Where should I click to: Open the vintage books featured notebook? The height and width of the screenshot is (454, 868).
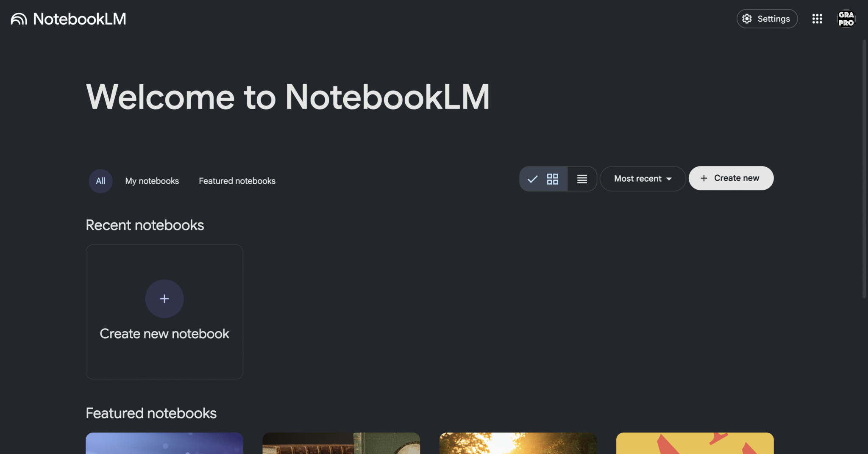[x=341, y=445]
